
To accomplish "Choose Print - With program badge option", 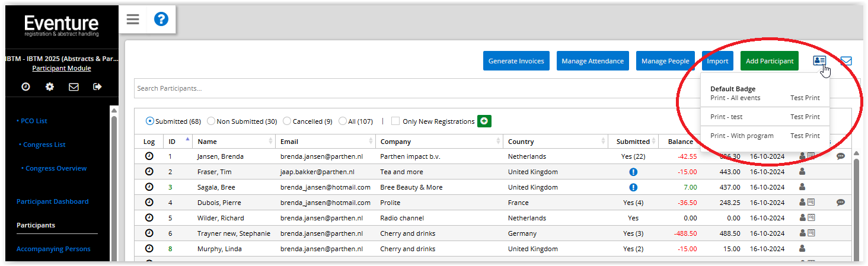I will [742, 136].
